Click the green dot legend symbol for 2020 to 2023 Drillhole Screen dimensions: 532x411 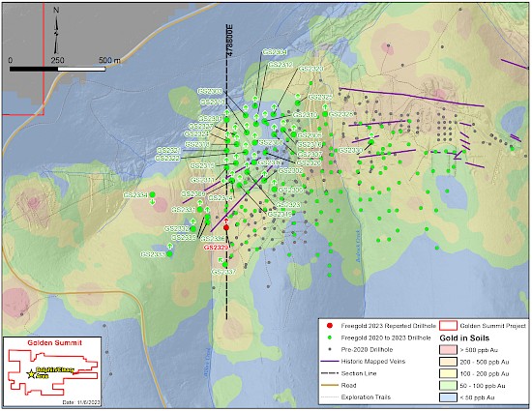pyautogui.click(x=329, y=338)
